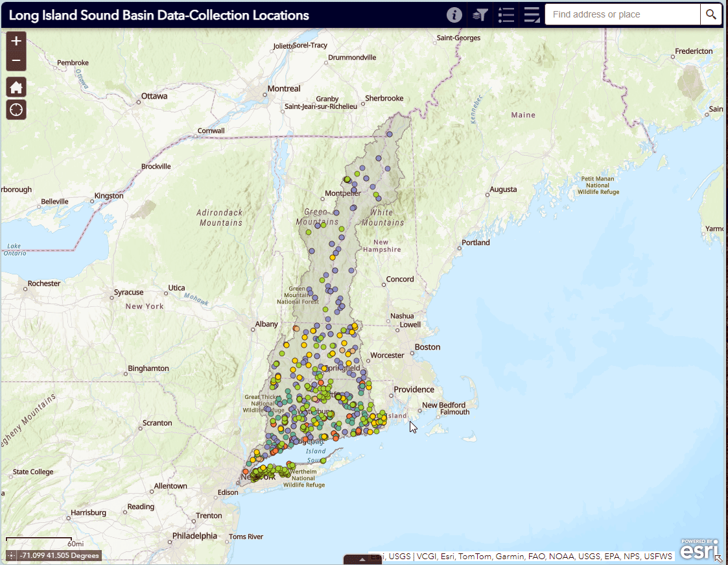Open the group filter widget
728x565 pixels.
[480, 14]
